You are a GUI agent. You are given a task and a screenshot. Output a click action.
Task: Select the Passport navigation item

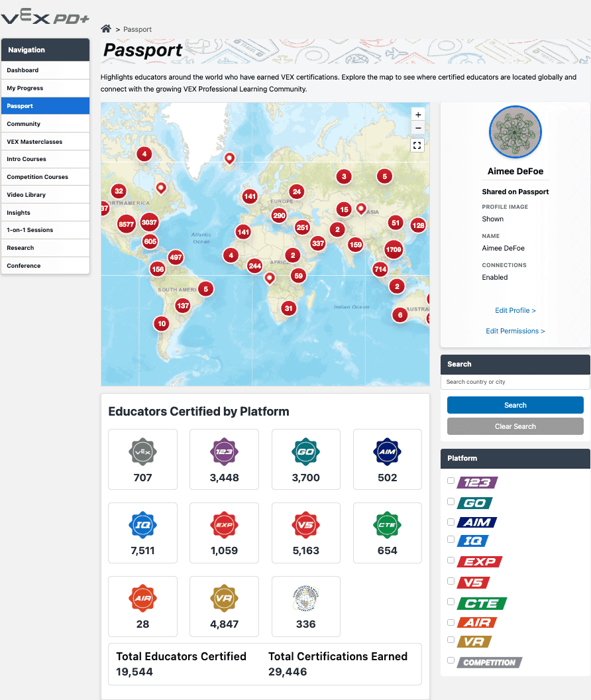(x=45, y=106)
